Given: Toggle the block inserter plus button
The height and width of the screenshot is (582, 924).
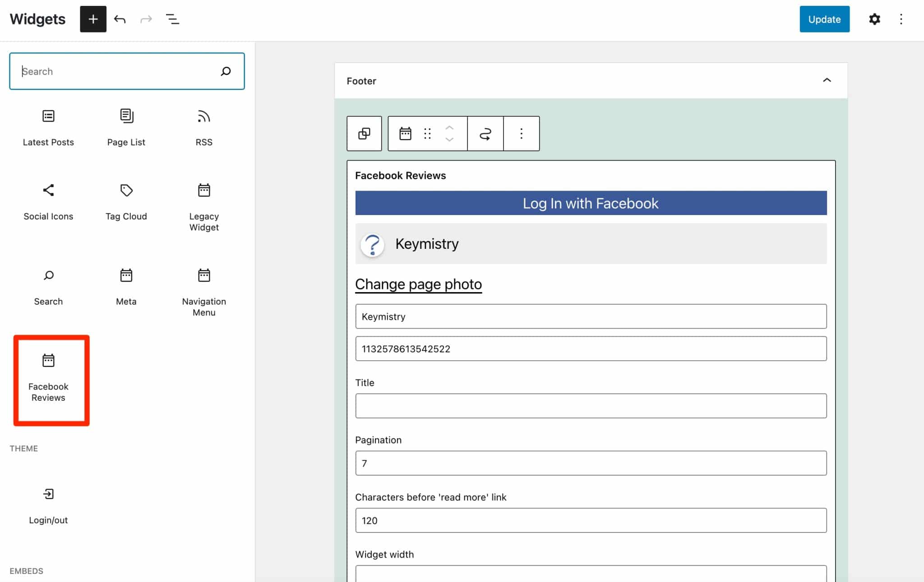Looking at the screenshot, I should 93,19.
